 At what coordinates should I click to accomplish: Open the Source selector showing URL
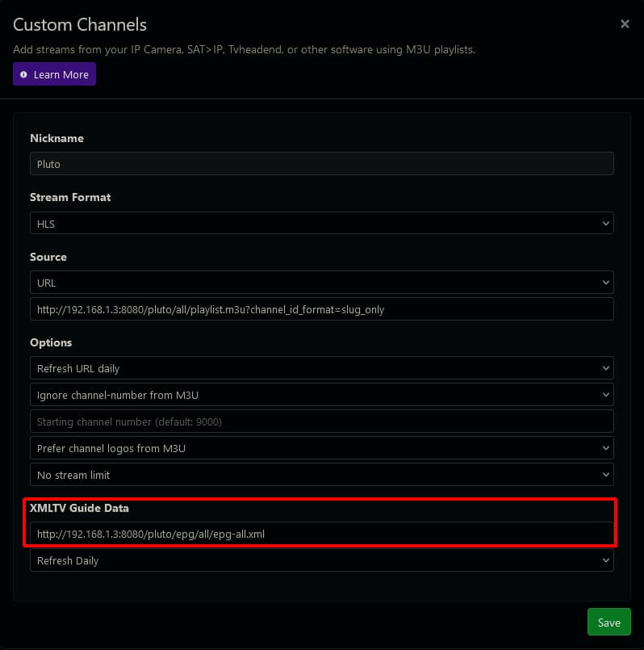(x=323, y=283)
